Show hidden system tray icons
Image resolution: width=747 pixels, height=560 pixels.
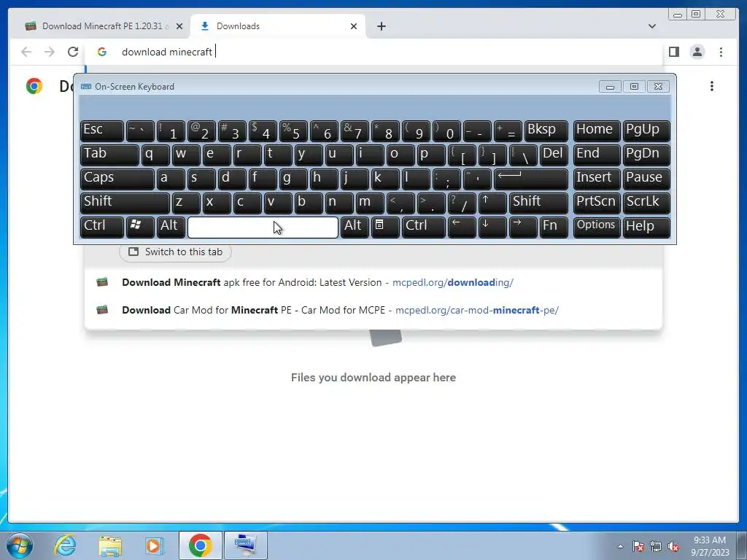coord(620,546)
